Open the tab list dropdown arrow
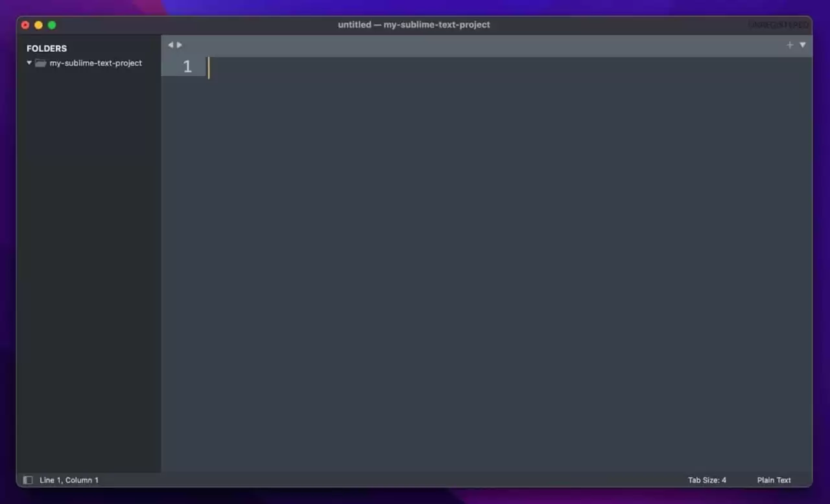The height and width of the screenshot is (504, 830). [x=803, y=45]
